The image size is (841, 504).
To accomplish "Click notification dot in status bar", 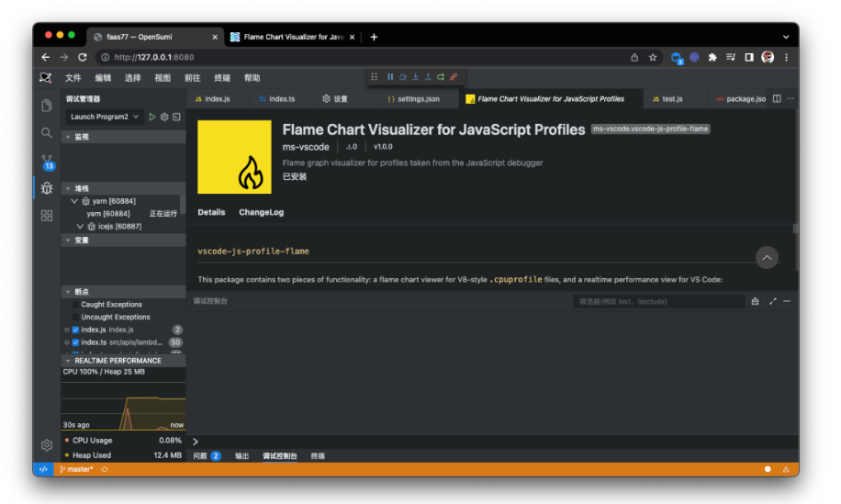I will (768, 469).
